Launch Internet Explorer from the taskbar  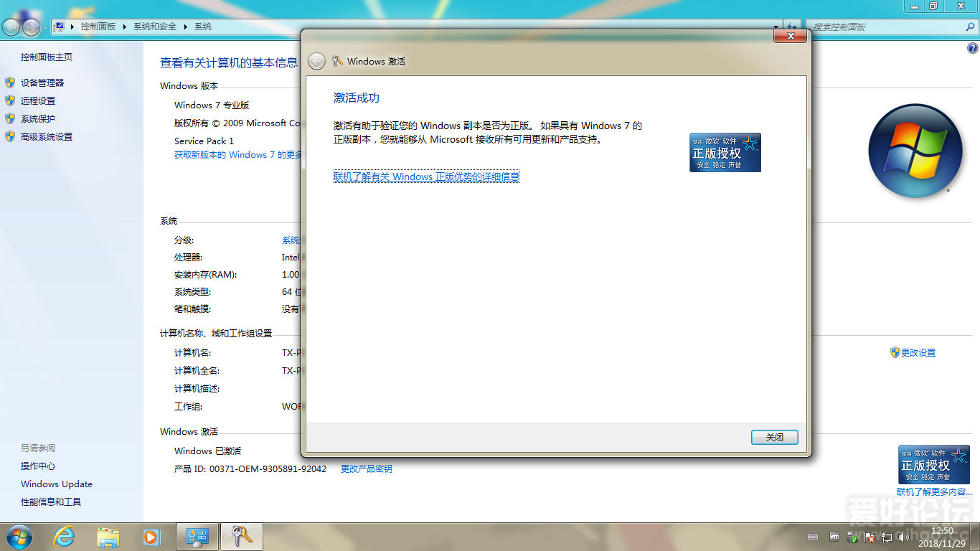click(x=65, y=536)
